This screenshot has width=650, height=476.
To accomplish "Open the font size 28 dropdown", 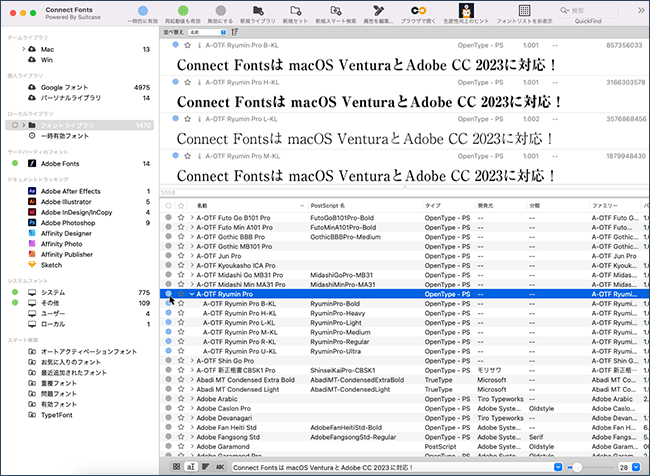I will [636, 467].
